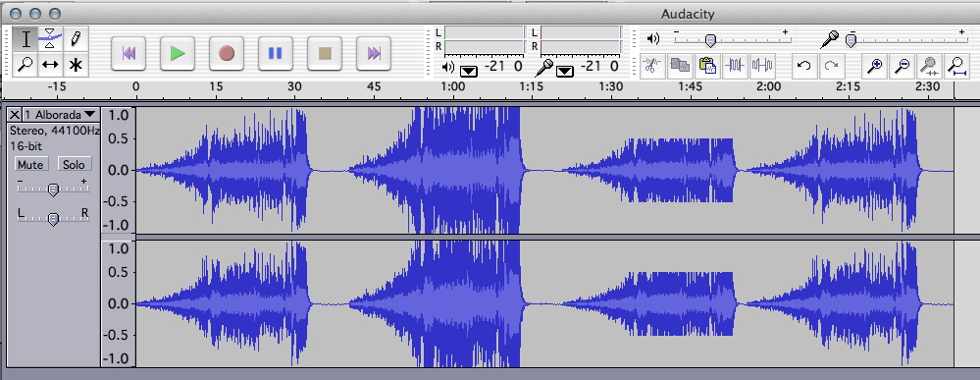Open the input meter microphone dropdown
This screenshot has width=980, height=380.
click(x=565, y=72)
